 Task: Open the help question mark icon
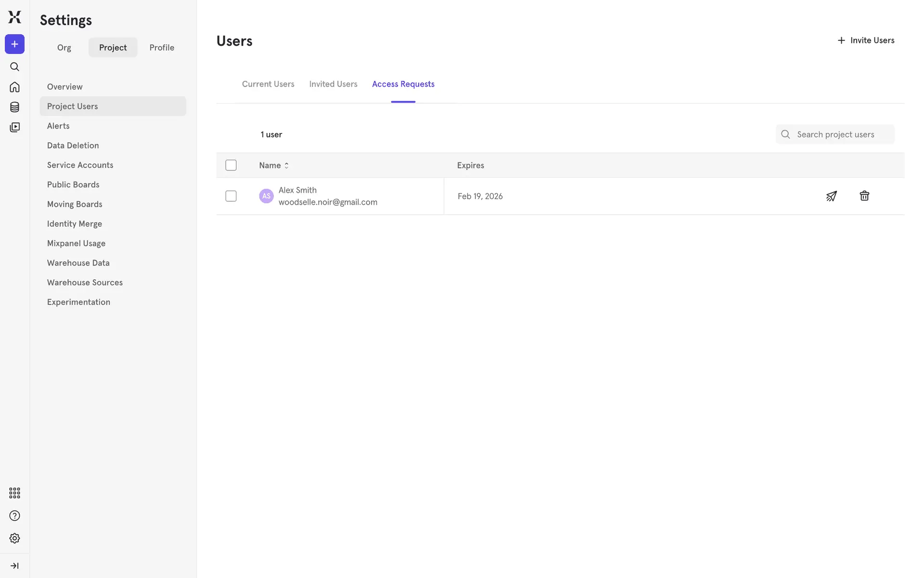point(14,516)
